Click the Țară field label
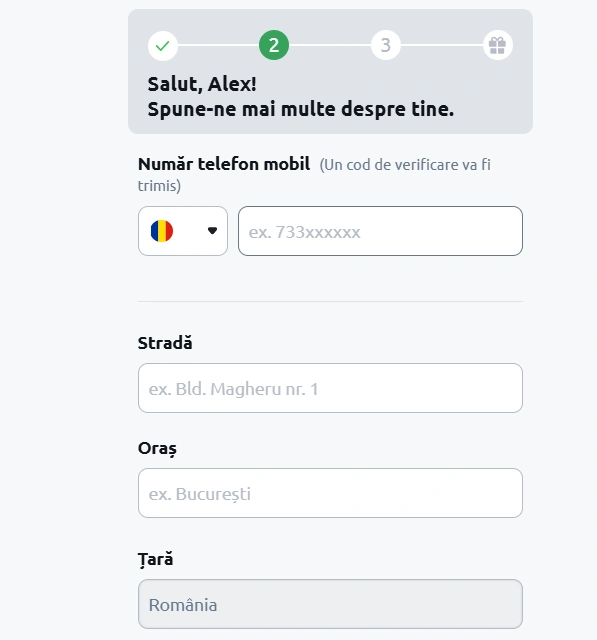Image resolution: width=597 pixels, height=640 pixels. 155,559
